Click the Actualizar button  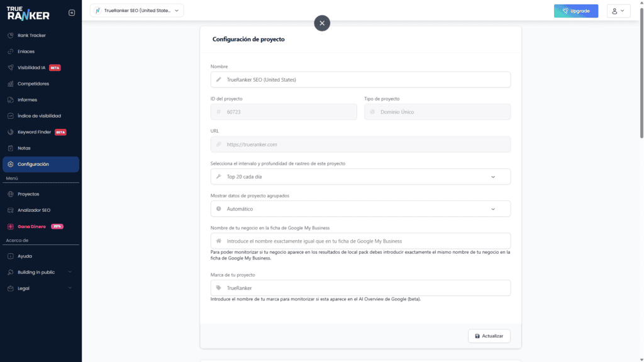(489, 336)
